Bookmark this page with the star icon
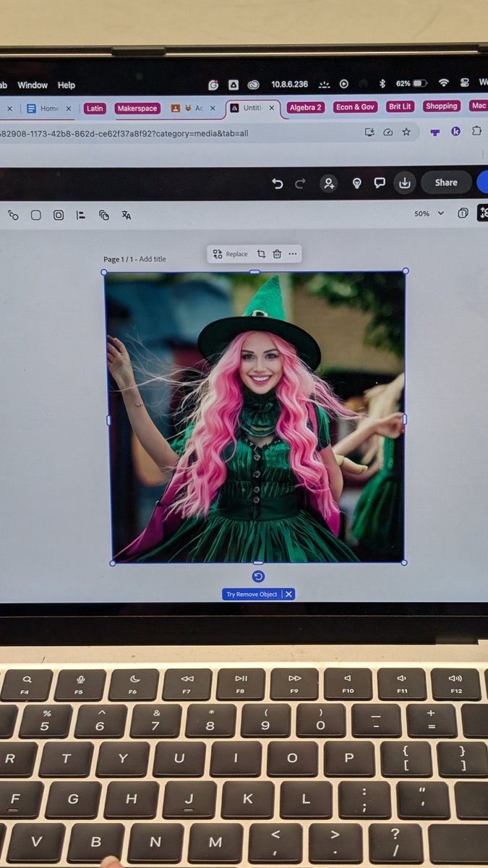The image size is (488, 868). click(406, 132)
